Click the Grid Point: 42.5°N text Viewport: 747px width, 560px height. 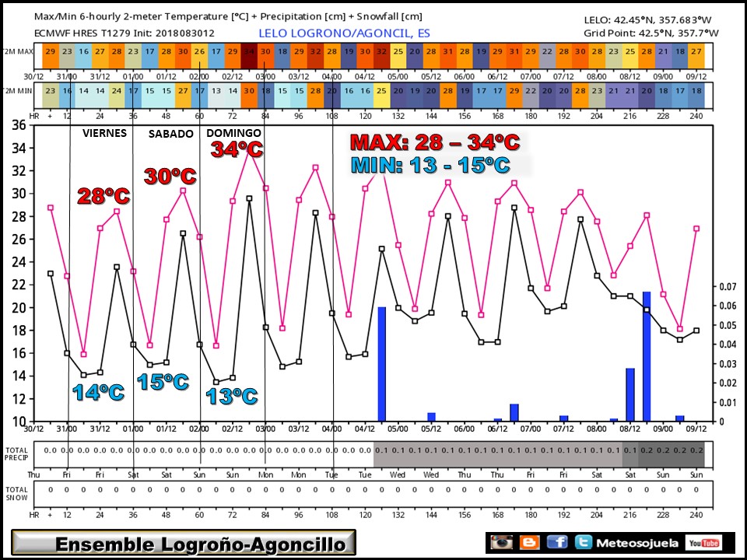[651, 33]
